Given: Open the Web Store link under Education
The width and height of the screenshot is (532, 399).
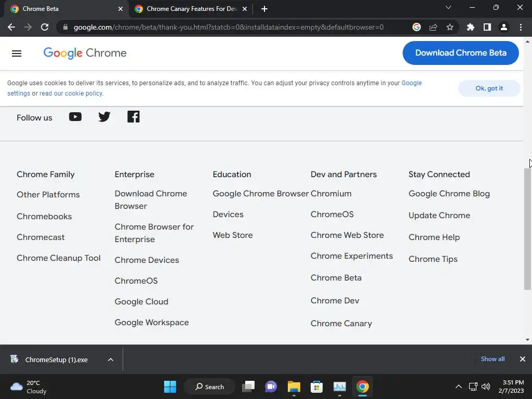Looking at the screenshot, I should (x=232, y=235).
